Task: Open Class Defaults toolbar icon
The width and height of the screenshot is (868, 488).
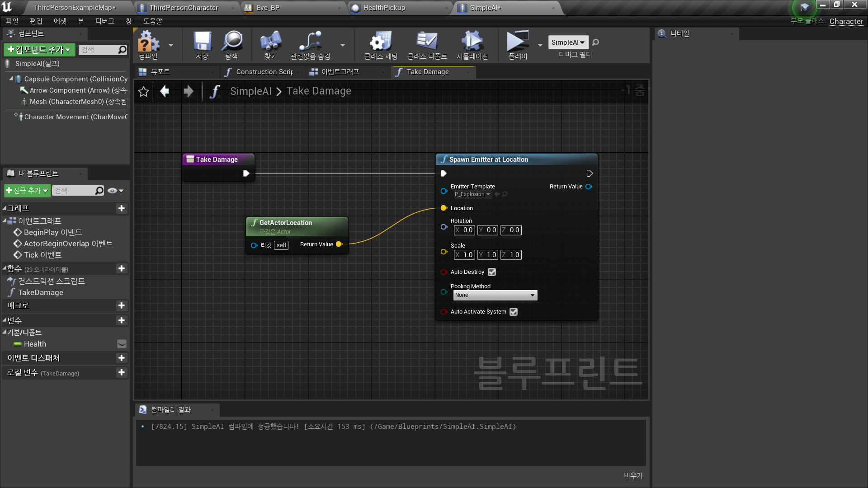Action: click(427, 42)
